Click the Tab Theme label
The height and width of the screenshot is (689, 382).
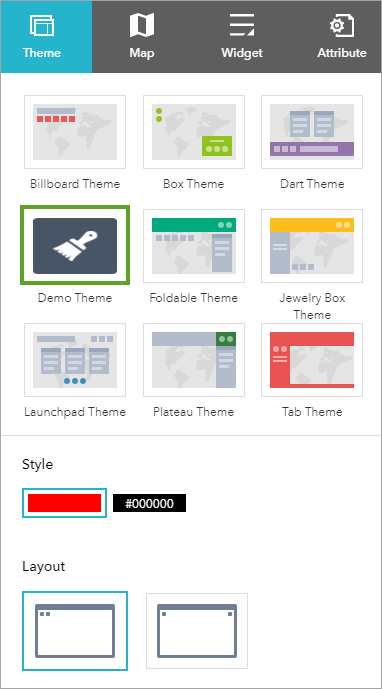pyautogui.click(x=312, y=412)
